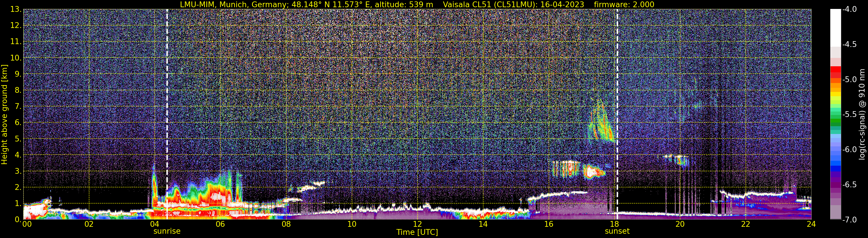Click the white top segment of the colorbar
This screenshot has height=238, width=868.
point(836,28)
